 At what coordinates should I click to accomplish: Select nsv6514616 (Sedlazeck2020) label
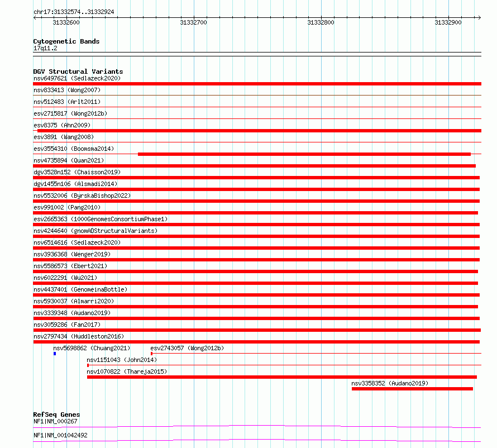pyautogui.click(x=77, y=242)
